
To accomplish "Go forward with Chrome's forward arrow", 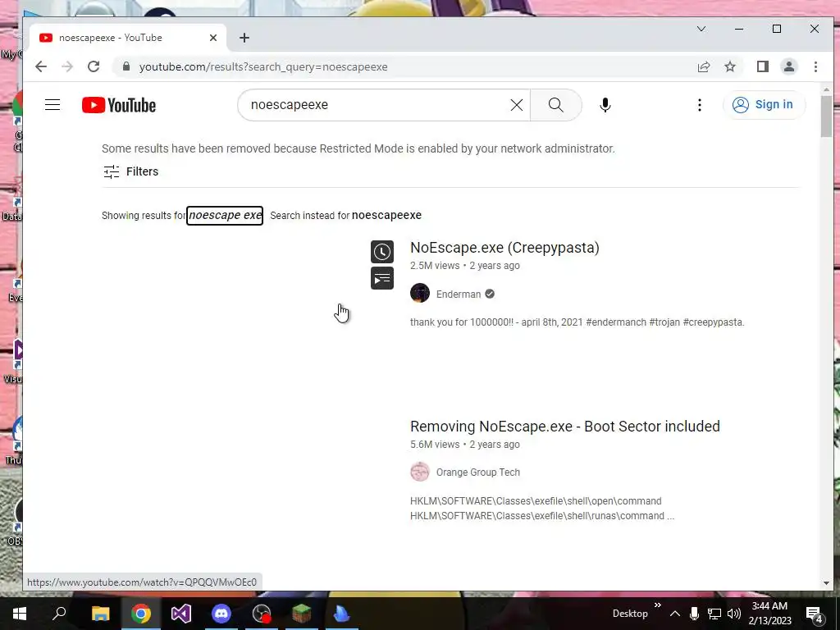I will [x=67, y=66].
